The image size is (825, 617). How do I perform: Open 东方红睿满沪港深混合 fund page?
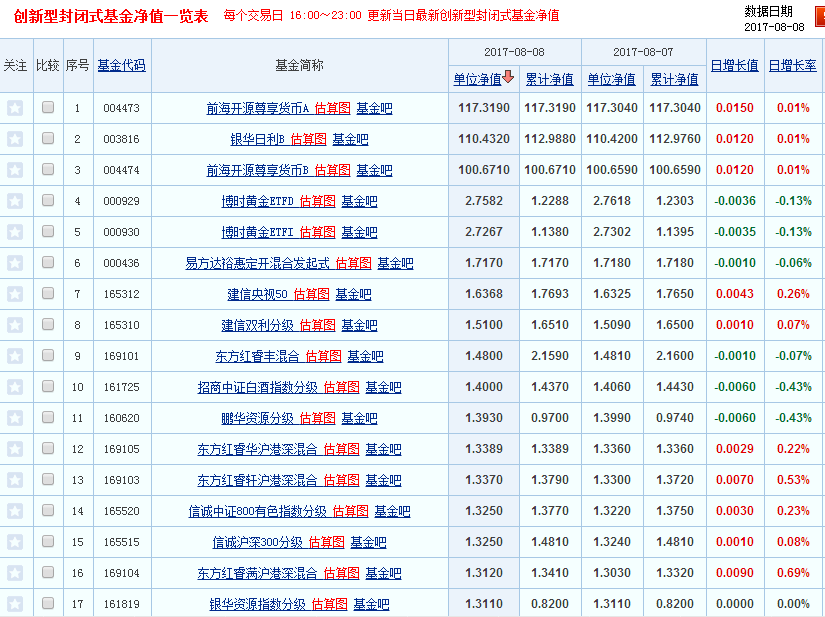258,573
